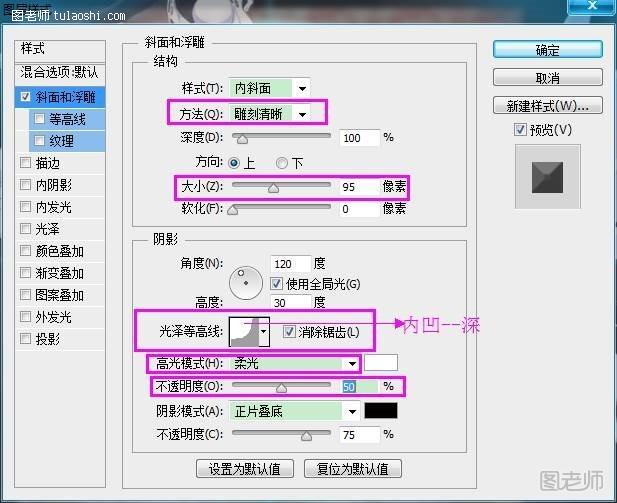The width and height of the screenshot is (617, 503).
Task: Enable the 图案叠加 effect checkbox
Action: [x=26, y=294]
